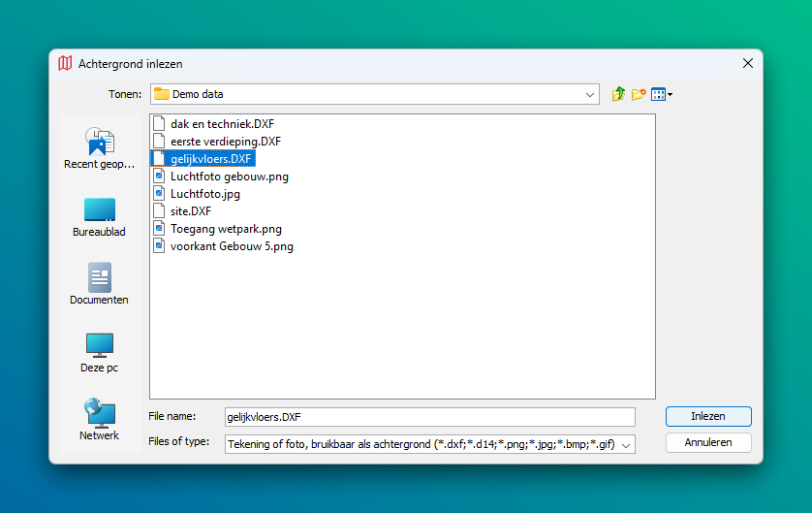812x513 pixels.
Task: Open Documenten in the places bar
Action: pyautogui.click(x=100, y=284)
